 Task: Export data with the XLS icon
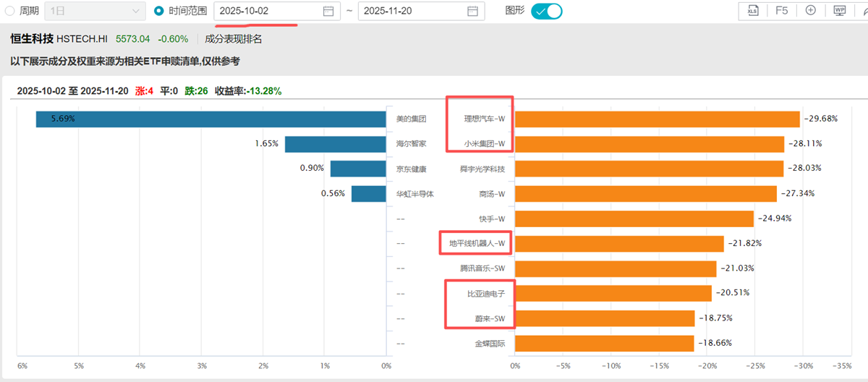click(x=753, y=11)
